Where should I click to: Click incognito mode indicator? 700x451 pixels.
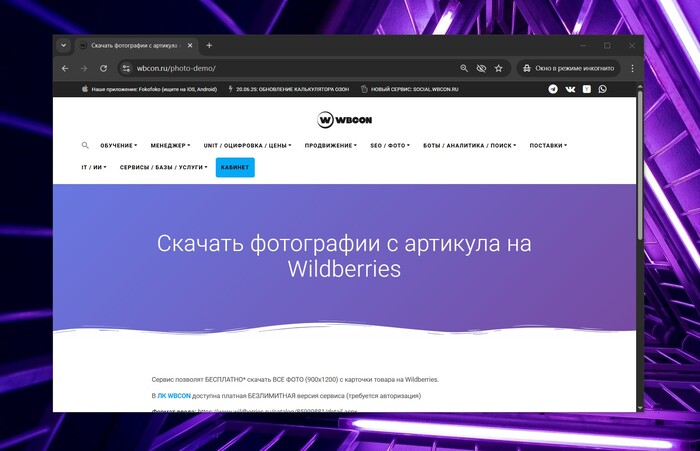pos(568,68)
